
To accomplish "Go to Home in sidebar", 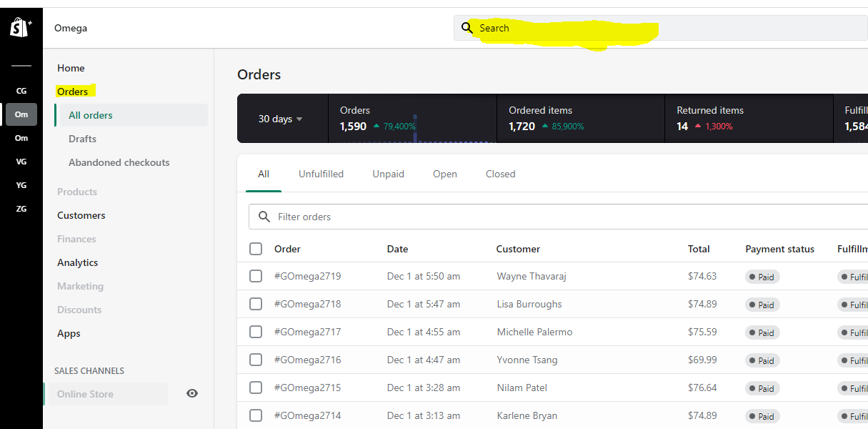I will pos(71,68).
